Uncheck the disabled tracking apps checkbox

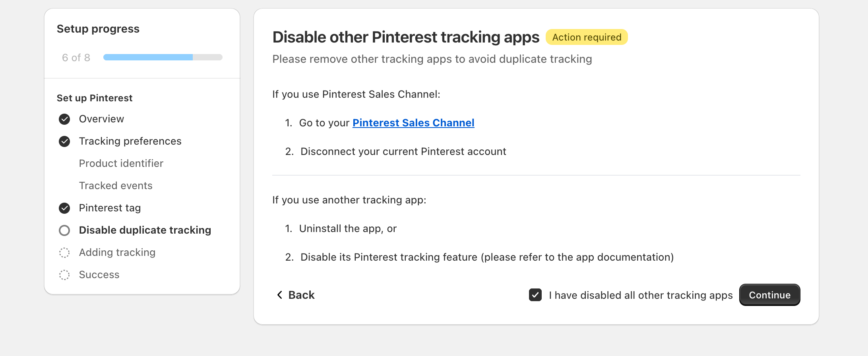pos(535,295)
